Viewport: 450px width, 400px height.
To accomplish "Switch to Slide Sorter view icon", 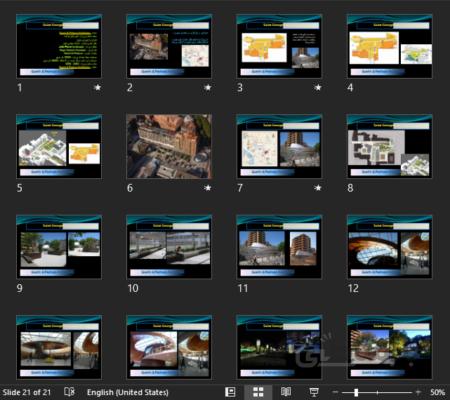I will [x=258, y=392].
